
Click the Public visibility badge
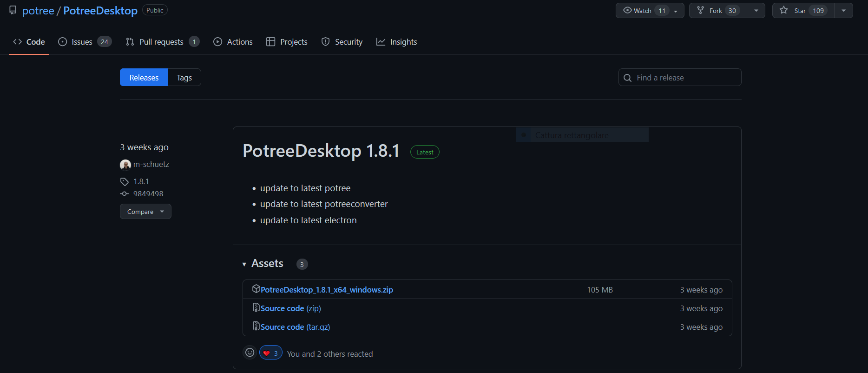coord(155,10)
